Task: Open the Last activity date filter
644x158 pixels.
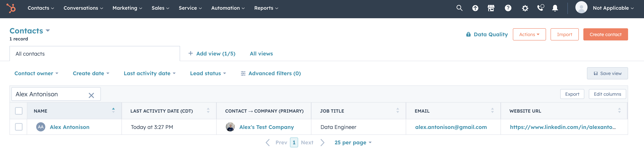Action: tap(150, 73)
